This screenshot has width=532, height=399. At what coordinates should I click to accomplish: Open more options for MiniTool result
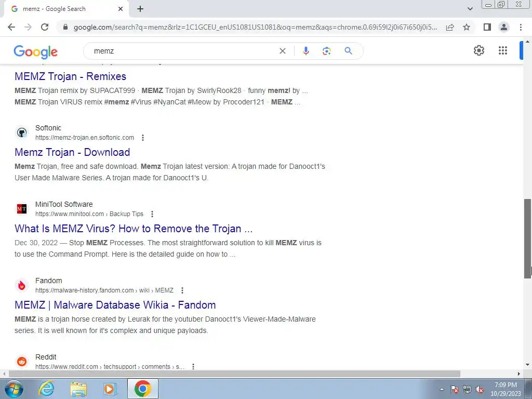pos(152,214)
